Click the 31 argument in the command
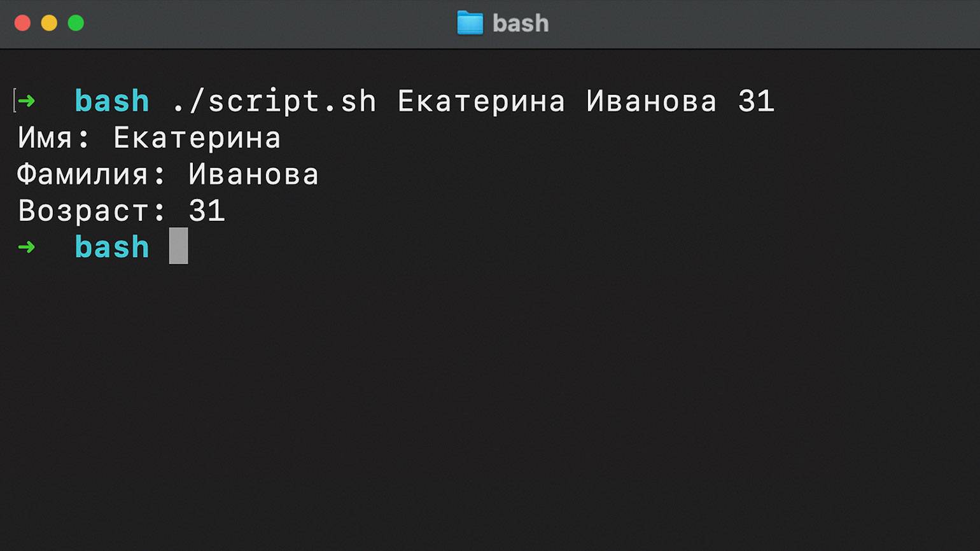 click(x=756, y=102)
